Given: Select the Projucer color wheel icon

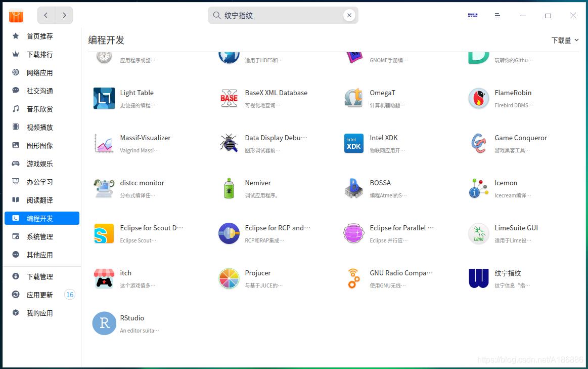Looking at the screenshot, I should click(229, 278).
